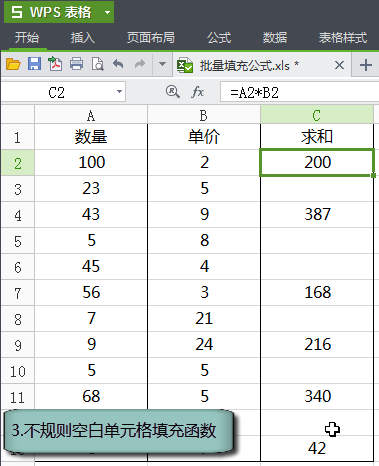Select cell C11 with value 340
The image size is (379, 466).
point(317,397)
